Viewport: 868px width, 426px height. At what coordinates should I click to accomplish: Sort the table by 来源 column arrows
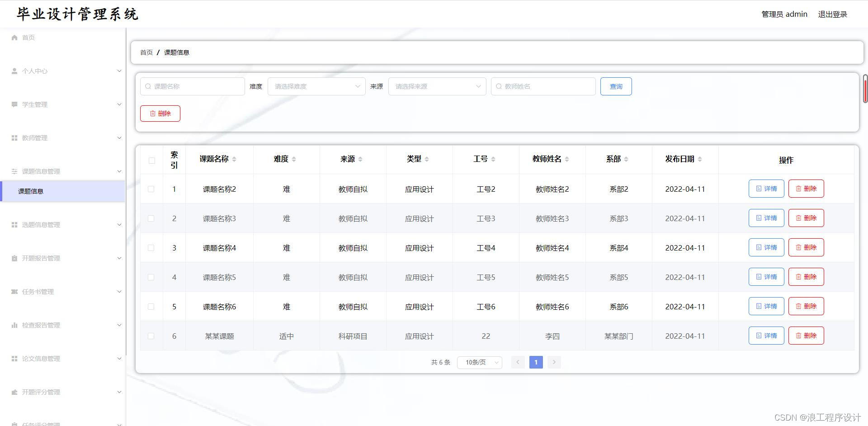360,159
